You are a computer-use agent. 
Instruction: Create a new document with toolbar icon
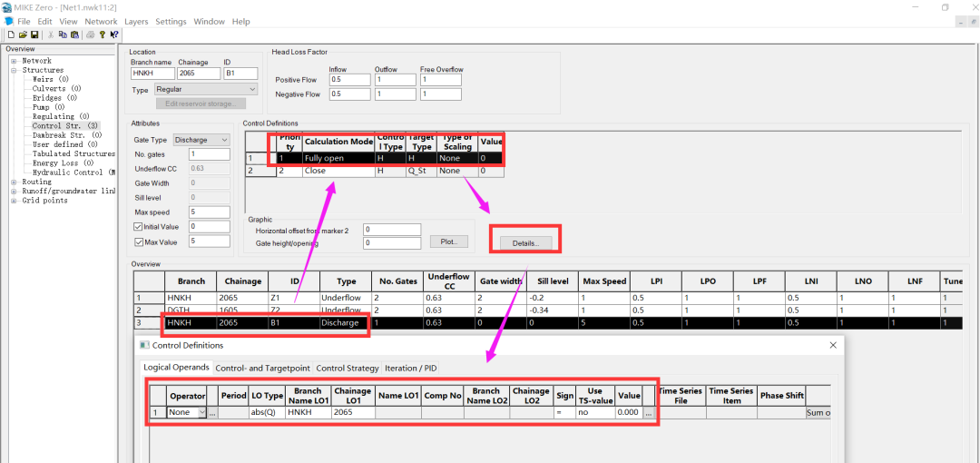[11, 35]
